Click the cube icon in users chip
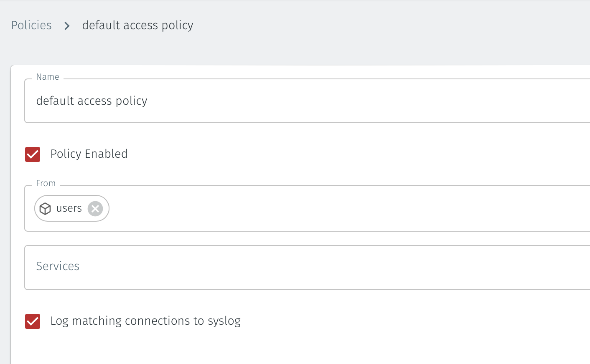Viewport: 590px width, 364px height. click(x=45, y=208)
